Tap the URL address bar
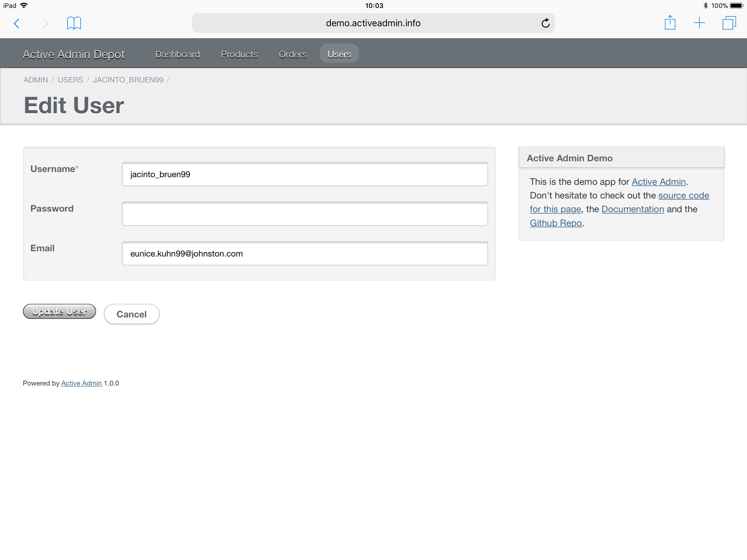The image size is (747, 560). coord(373,23)
